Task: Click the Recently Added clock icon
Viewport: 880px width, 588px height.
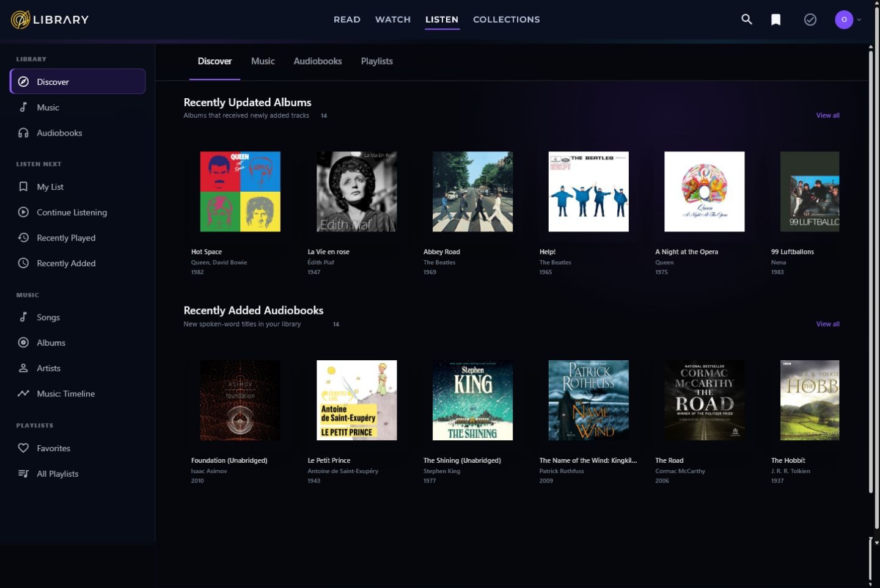Action: click(x=23, y=263)
